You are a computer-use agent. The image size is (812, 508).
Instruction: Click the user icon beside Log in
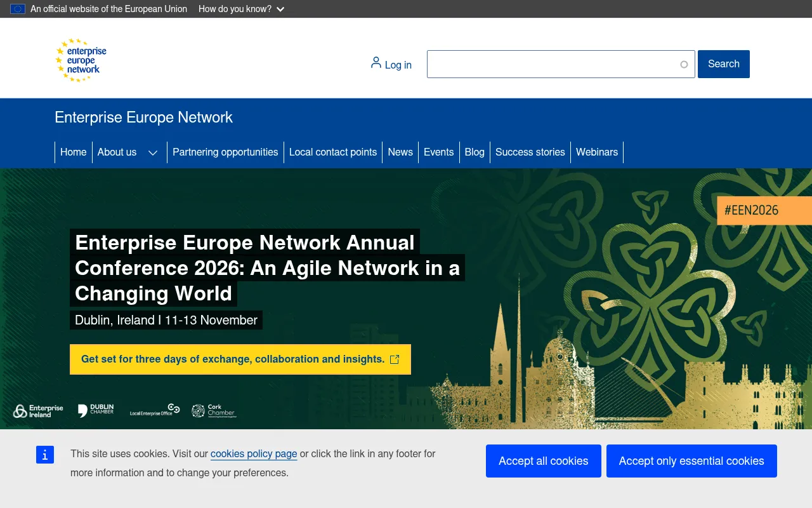[x=376, y=62]
